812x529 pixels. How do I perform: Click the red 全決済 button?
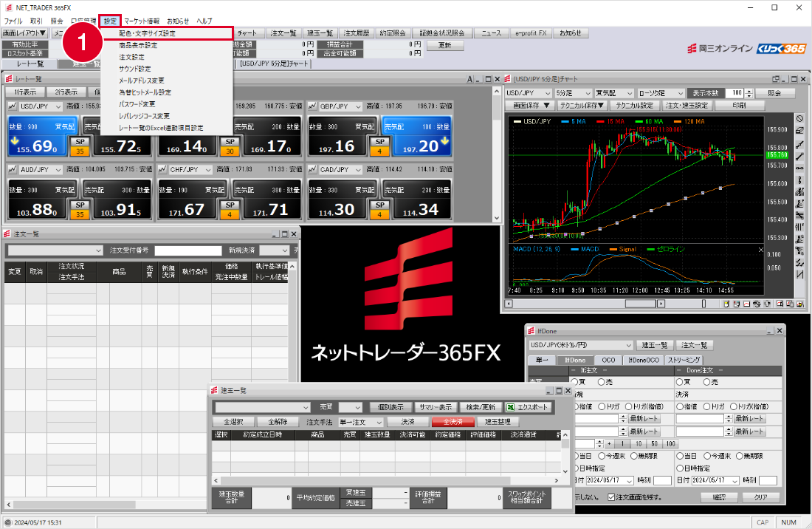[453, 423]
